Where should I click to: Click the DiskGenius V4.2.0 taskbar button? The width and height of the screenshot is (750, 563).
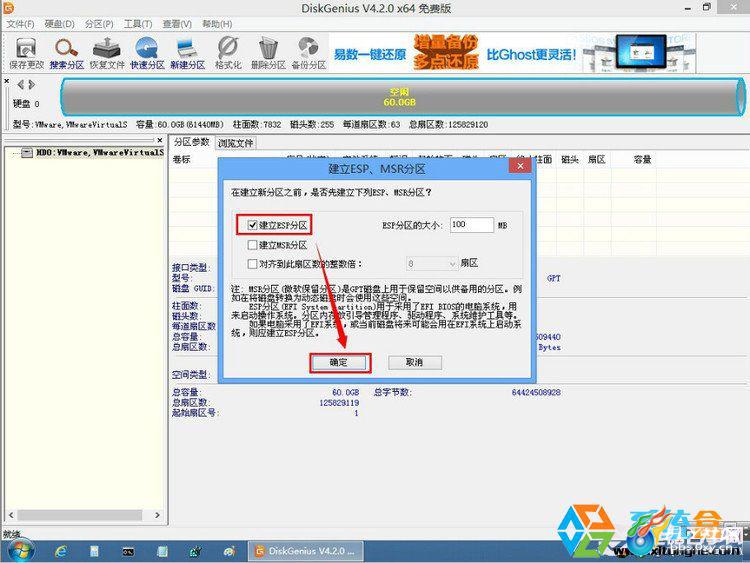pos(306,551)
